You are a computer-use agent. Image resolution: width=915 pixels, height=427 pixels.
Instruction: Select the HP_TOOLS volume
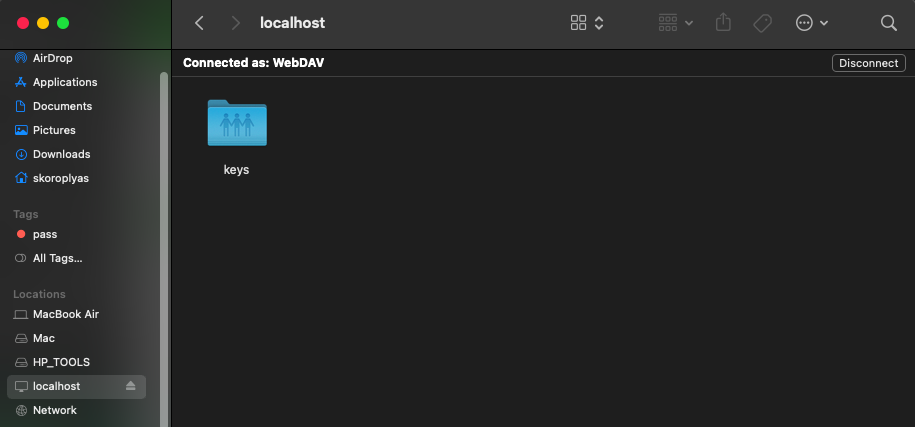61,362
